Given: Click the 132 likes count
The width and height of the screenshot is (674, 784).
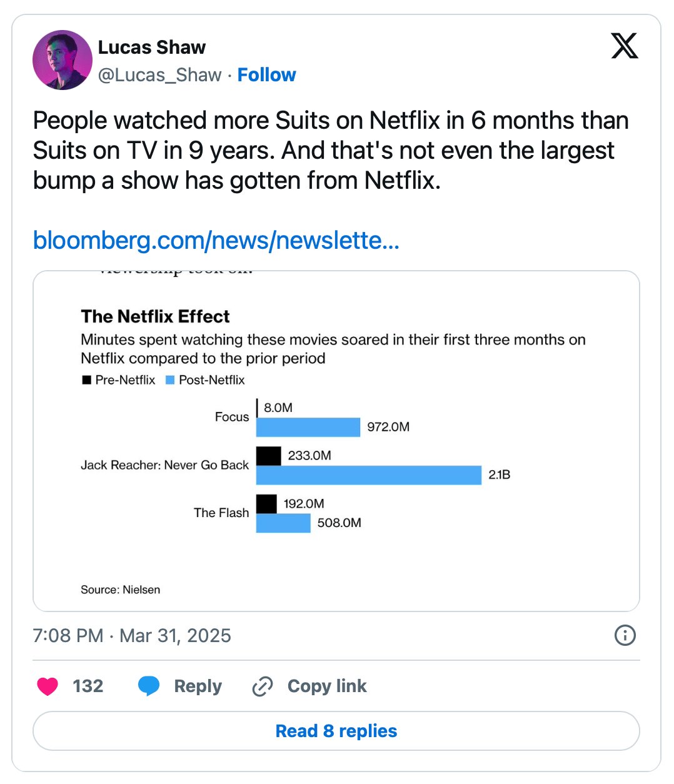Looking at the screenshot, I should [88, 686].
